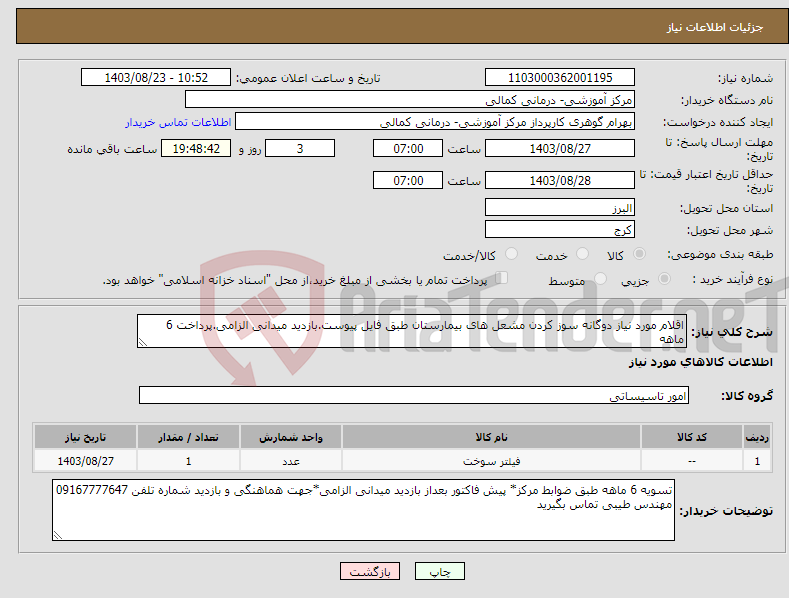Screen dimensions: 789x598
Task: Click the نام کالا column header
Action: pyautogui.click(x=491, y=437)
